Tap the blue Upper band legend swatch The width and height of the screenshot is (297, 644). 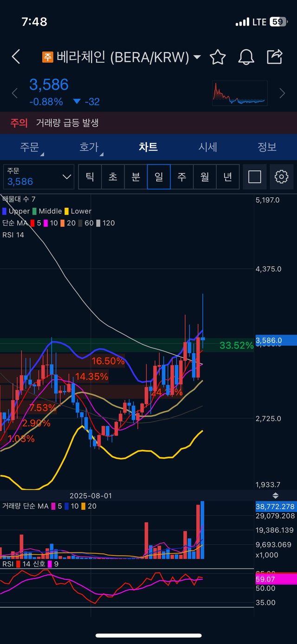click(x=5, y=211)
